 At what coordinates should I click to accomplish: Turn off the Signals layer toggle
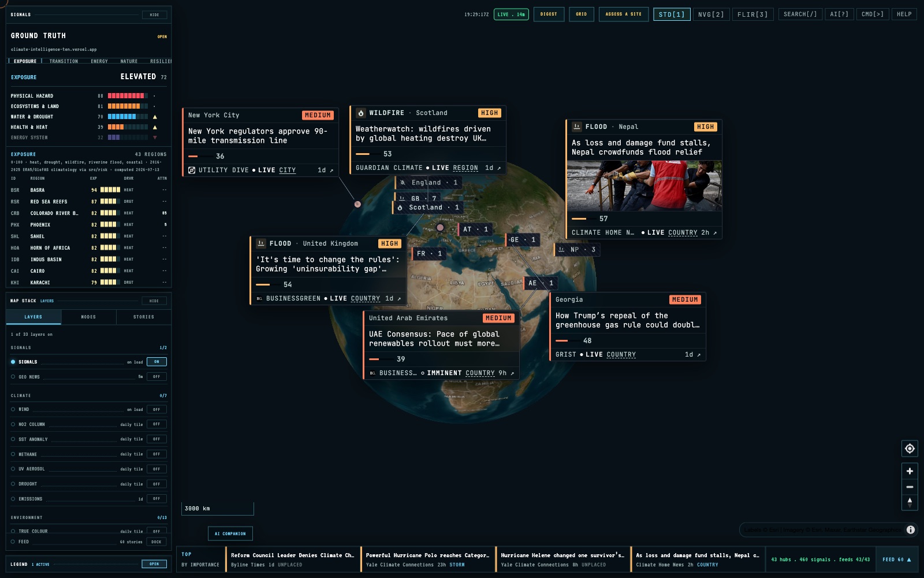point(157,362)
